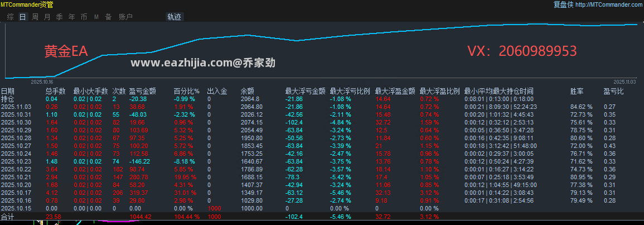Select the 年 yearly tab

tap(72, 17)
